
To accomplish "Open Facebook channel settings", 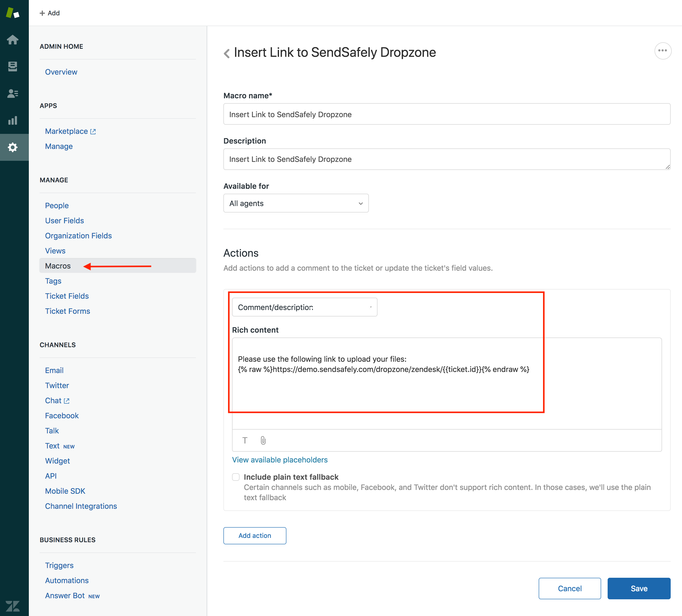I will pyautogui.click(x=62, y=416).
